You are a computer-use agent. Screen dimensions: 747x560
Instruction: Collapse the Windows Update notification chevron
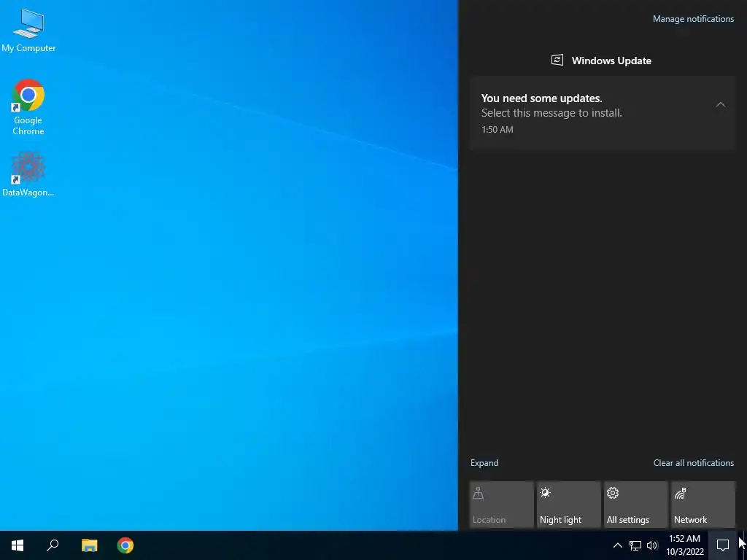[x=720, y=104]
